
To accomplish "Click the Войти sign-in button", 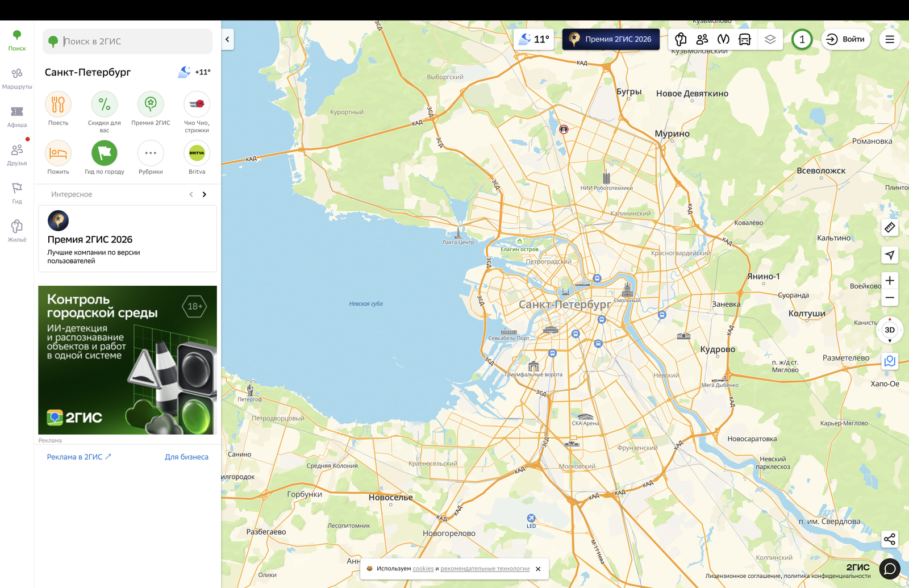I will click(x=845, y=39).
